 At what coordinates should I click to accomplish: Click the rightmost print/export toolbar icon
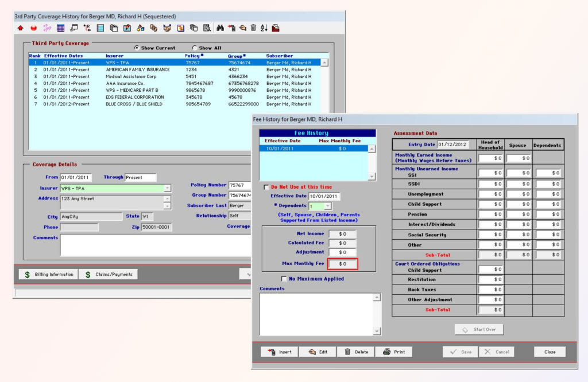coord(276,28)
